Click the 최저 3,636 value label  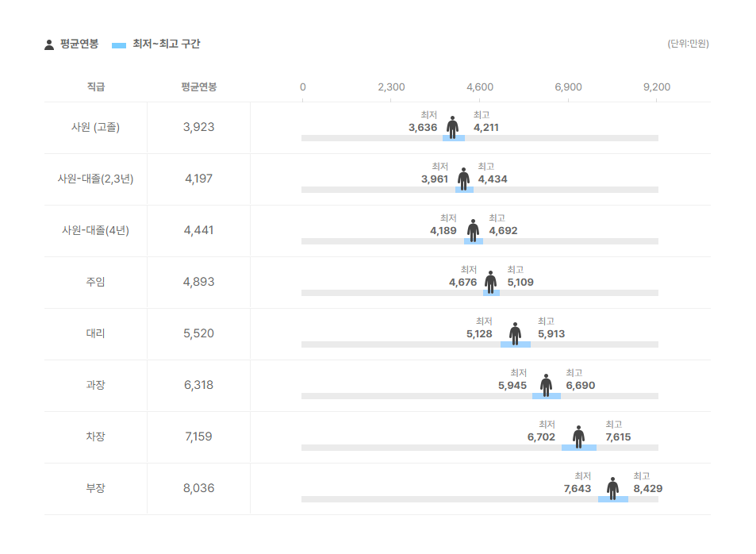[x=423, y=128]
